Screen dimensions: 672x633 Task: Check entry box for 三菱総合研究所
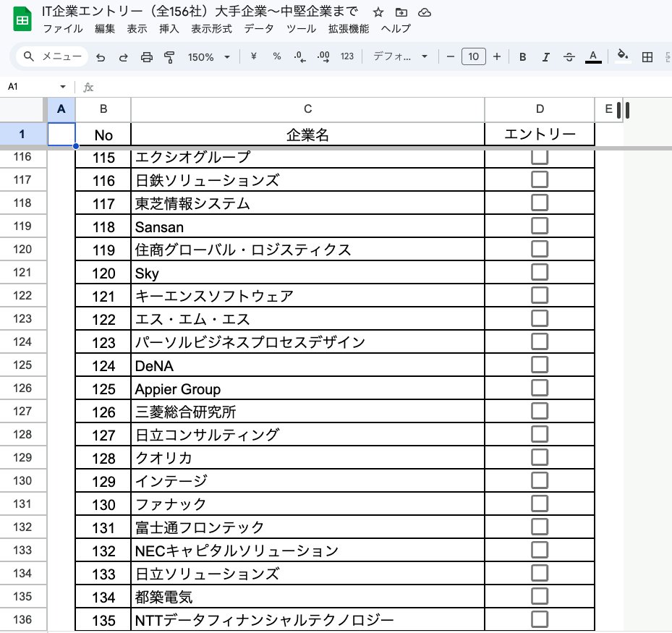pos(540,411)
